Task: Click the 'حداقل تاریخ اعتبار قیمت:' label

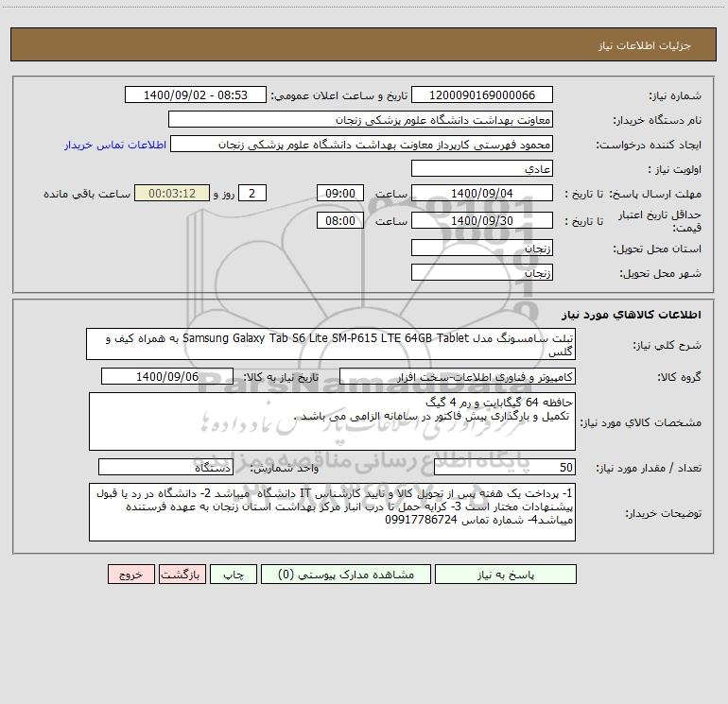Action: point(660,221)
